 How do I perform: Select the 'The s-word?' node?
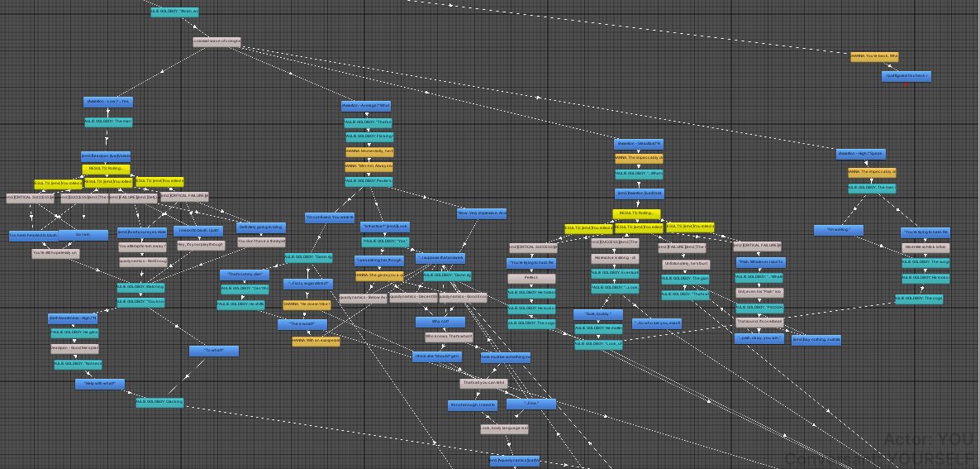click(x=302, y=325)
